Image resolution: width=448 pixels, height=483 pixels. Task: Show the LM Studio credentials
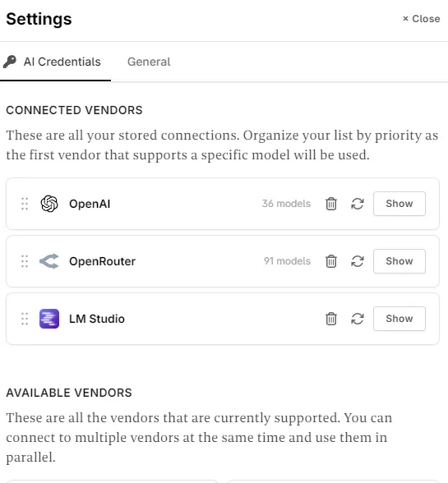(400, 319)
